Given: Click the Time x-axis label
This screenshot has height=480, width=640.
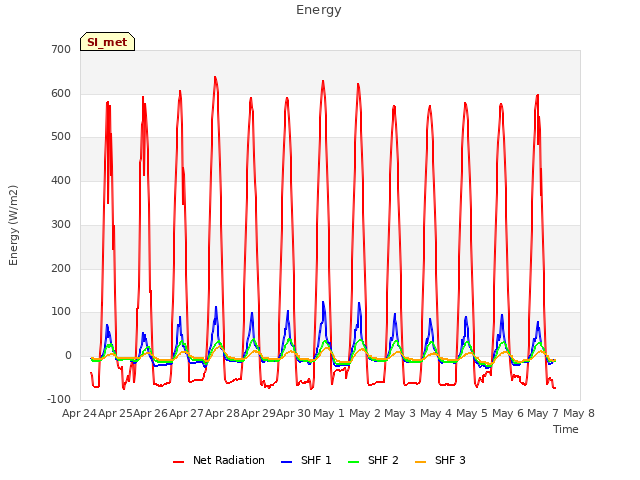Looking at the screenshot, I should coord(565,429).
